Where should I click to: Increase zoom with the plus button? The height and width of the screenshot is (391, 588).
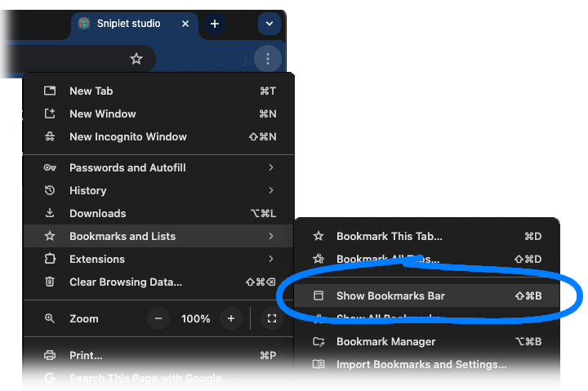231,318
